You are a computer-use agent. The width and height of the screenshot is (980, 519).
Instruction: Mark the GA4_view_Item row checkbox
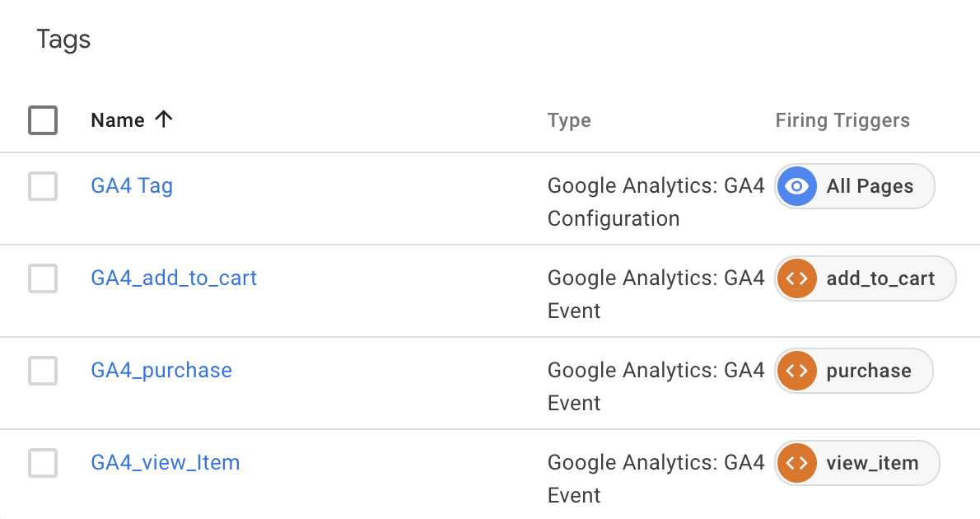coord(43,463)
